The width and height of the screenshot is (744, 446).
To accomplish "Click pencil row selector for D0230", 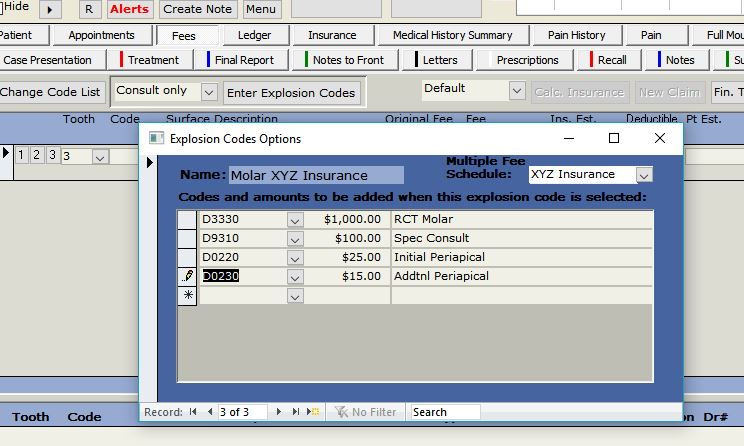I will click(187, 276).
